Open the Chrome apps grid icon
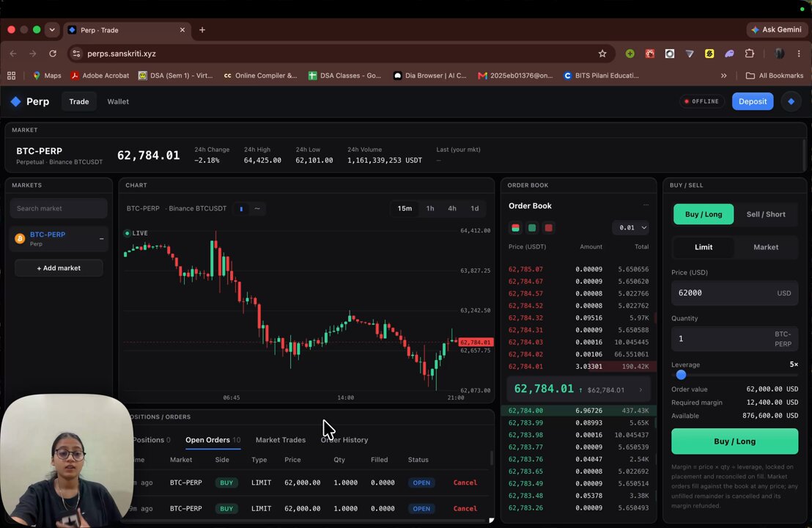 tap(12, 76)
